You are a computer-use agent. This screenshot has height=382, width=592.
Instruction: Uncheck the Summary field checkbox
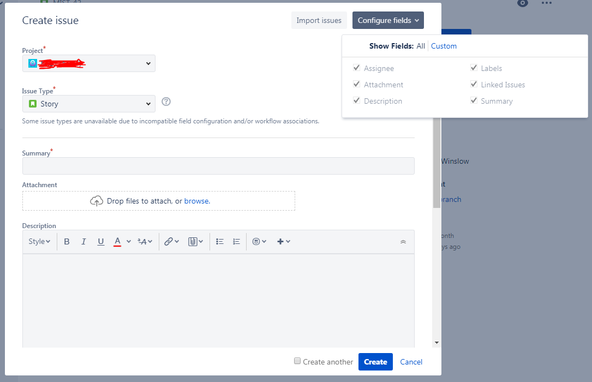(x=474, y=100)
